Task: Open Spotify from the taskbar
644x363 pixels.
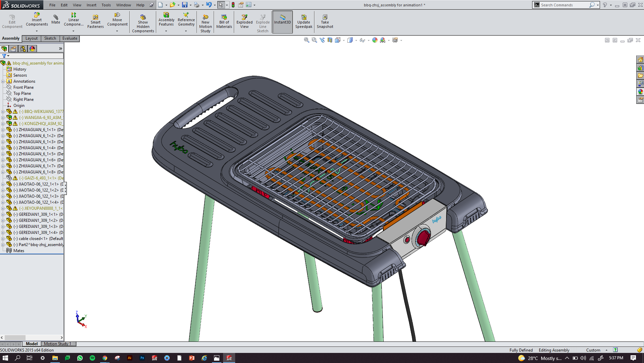Action: (92, 358)
